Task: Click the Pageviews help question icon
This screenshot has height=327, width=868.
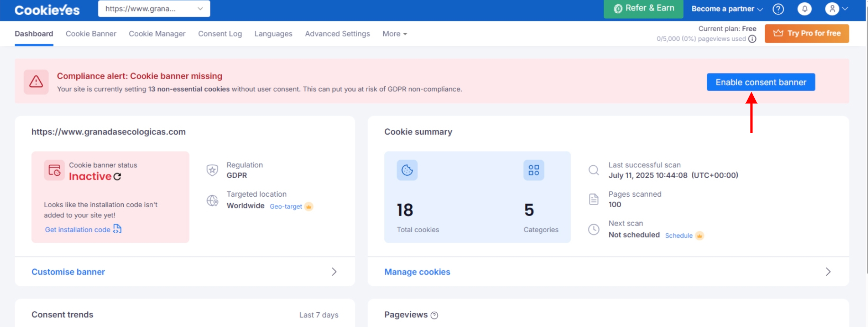Action: 434,315
